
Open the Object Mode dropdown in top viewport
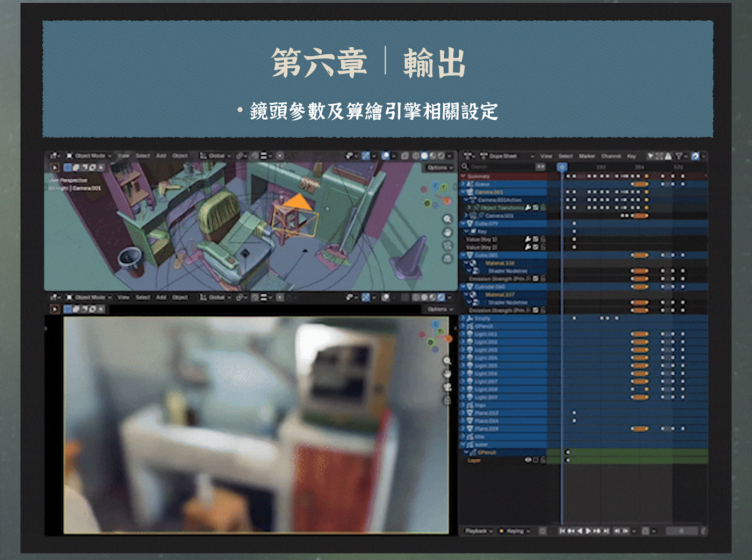pyautogui.click(x=89, y=156)
